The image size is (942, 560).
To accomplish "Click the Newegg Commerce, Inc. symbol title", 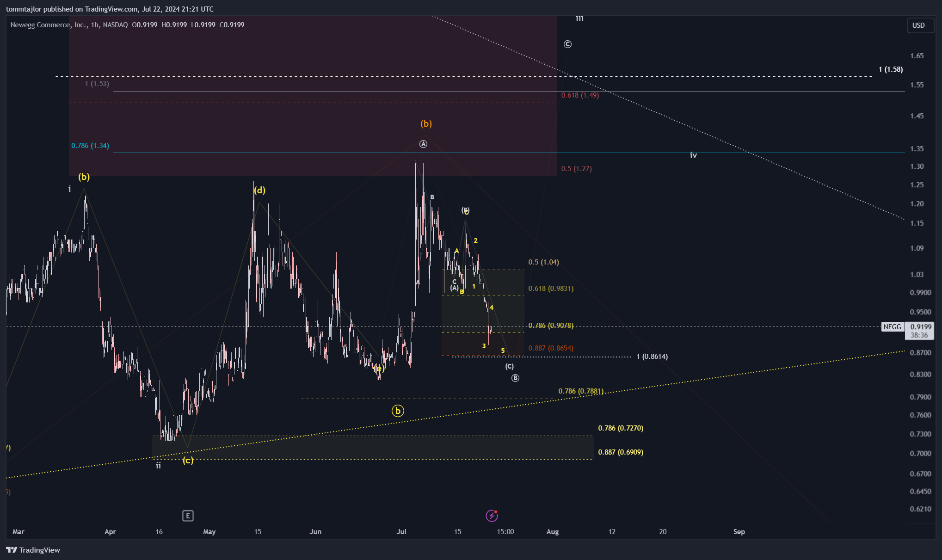I will pos(49,25).
